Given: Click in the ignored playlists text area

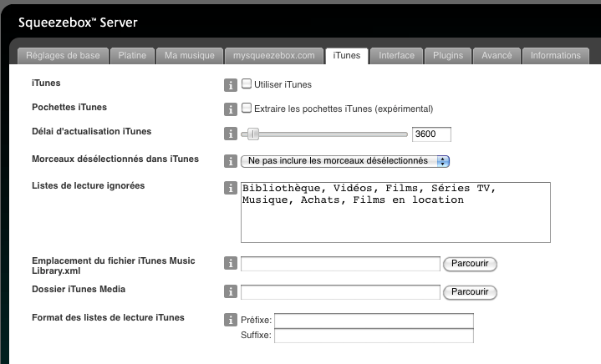Looking at the screenshot, I should click(395, 212).
